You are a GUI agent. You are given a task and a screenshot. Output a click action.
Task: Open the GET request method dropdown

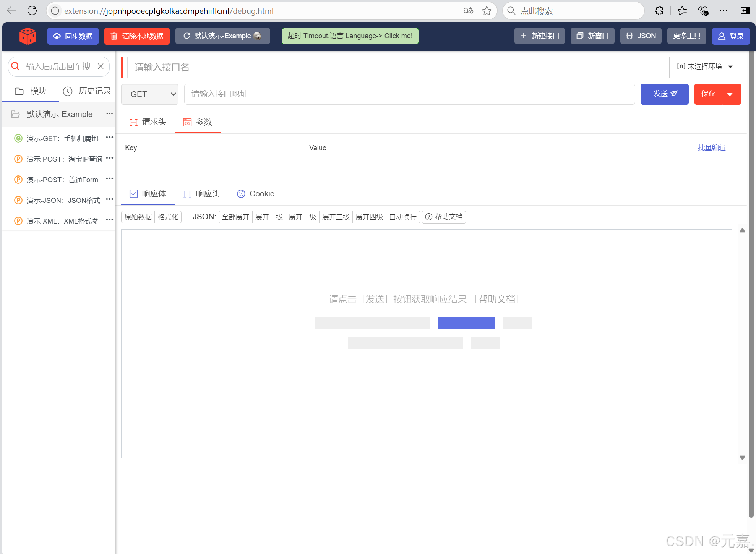point(150,94)
